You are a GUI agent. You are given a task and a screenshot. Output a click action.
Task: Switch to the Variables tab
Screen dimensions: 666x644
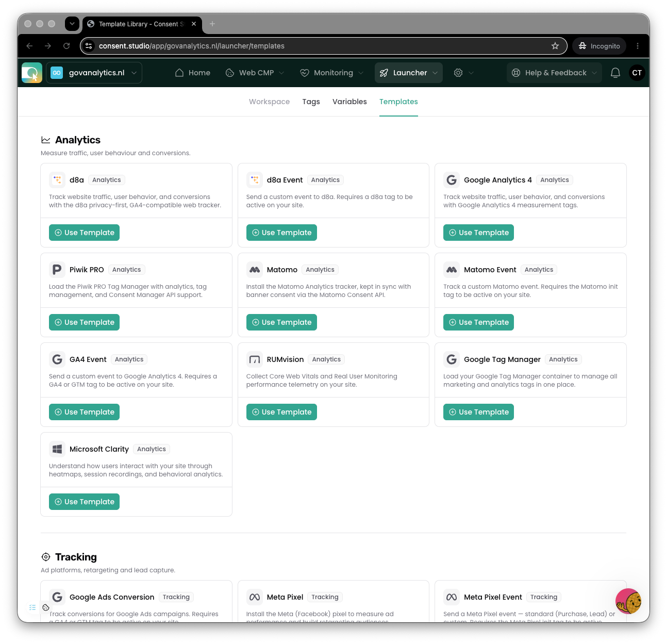coord(349,102)
